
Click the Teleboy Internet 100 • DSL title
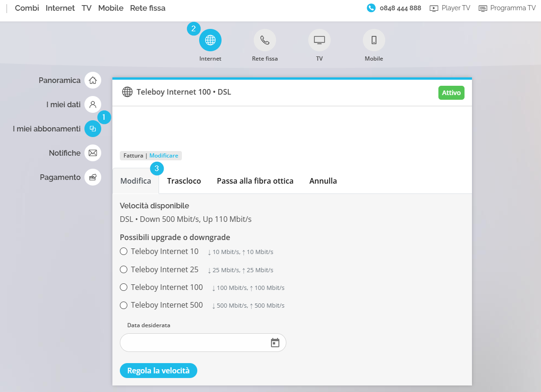pos(184,92)
